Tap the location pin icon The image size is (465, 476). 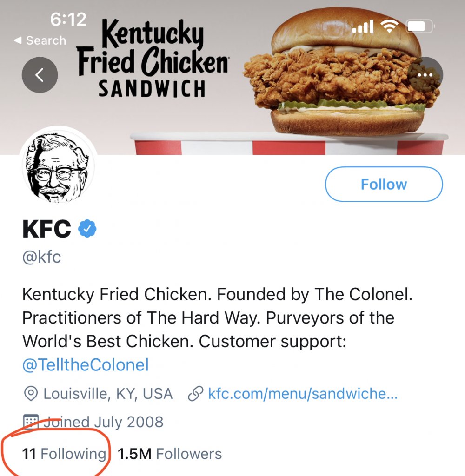pyautogui.click(x=30, y=394)
